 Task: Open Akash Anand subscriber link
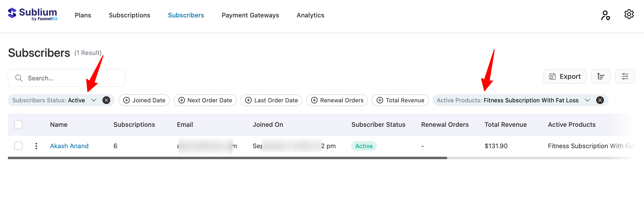[69, 146]
